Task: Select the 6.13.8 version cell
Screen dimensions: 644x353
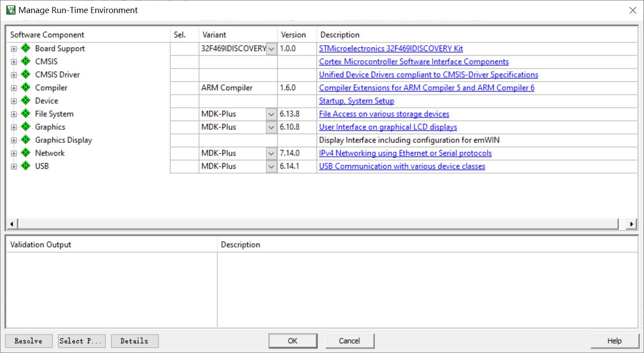Action: pos(297,114)
